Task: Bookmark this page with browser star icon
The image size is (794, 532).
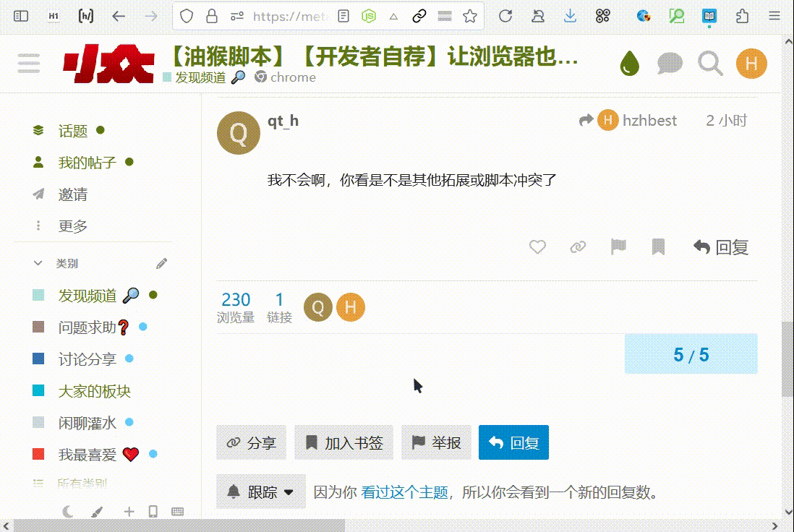Action: coord(470,16)
